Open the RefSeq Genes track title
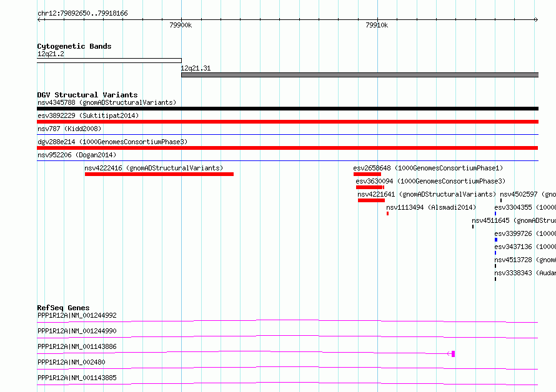 (x=63, y=308)
